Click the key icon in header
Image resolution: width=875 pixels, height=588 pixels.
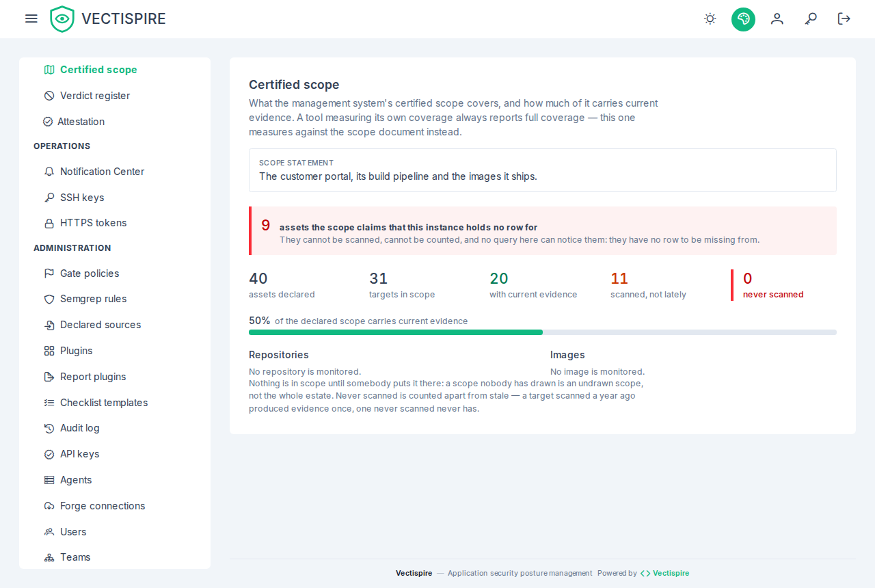[x=811, y=18]
